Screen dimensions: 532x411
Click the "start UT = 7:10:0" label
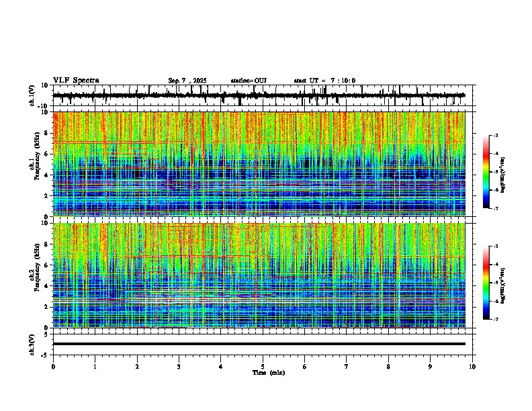pyautogui.click(x=324, y=81)
